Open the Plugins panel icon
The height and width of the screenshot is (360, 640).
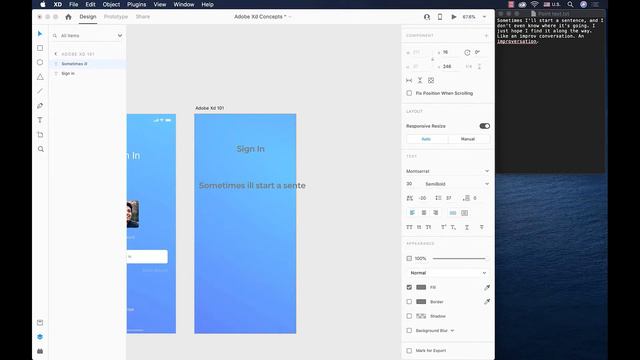[x=40, y=351]
